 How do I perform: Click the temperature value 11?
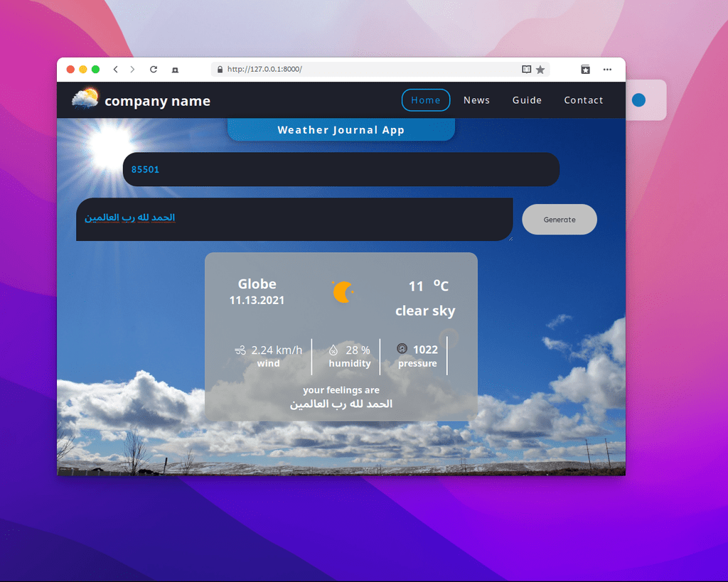416,286
